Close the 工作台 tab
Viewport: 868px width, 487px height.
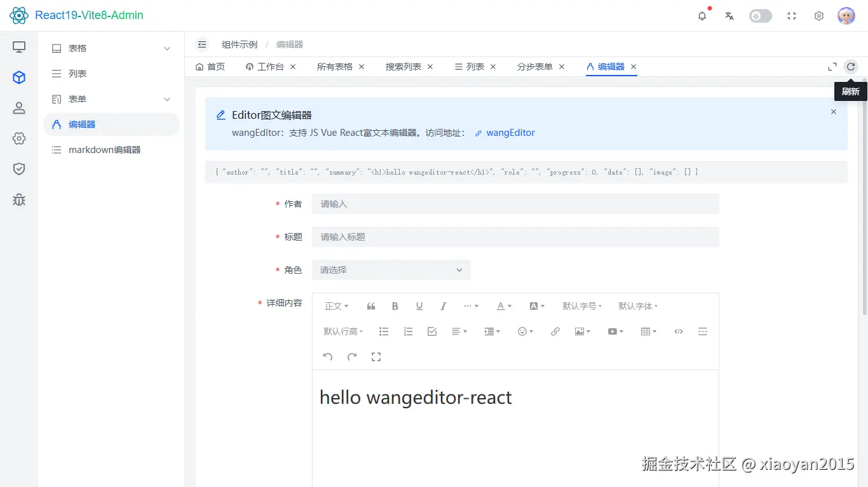pyautogui.click(x=293, y=67)
